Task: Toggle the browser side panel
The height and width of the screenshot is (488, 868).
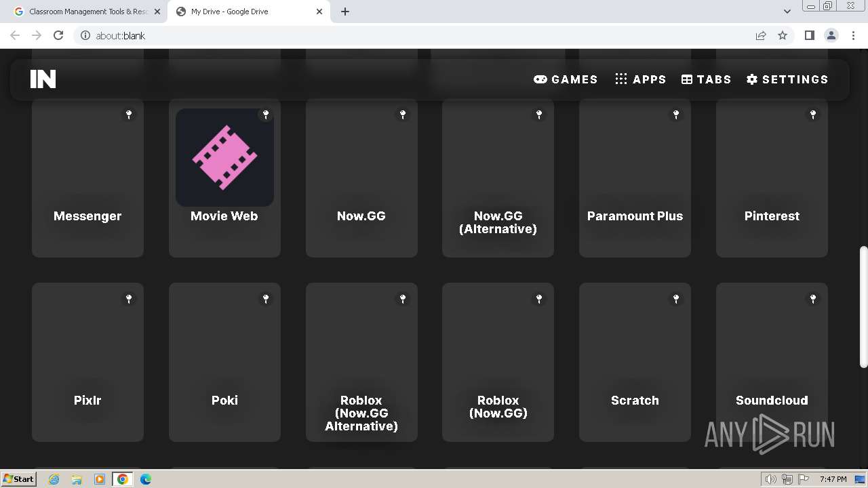Action: (809, 35)
